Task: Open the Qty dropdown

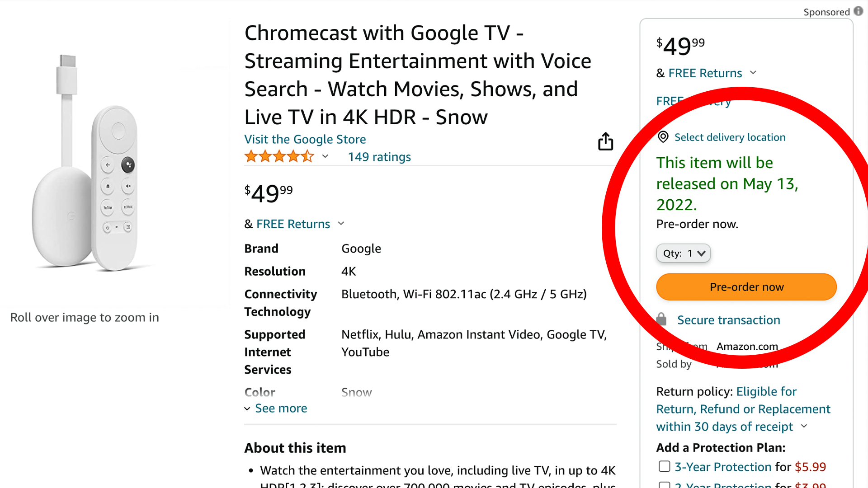Action: [683, 253]
